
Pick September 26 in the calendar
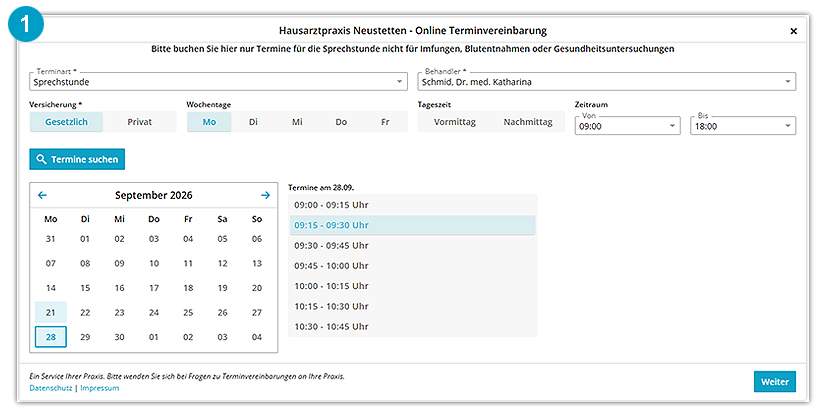(x=223, y=312)
